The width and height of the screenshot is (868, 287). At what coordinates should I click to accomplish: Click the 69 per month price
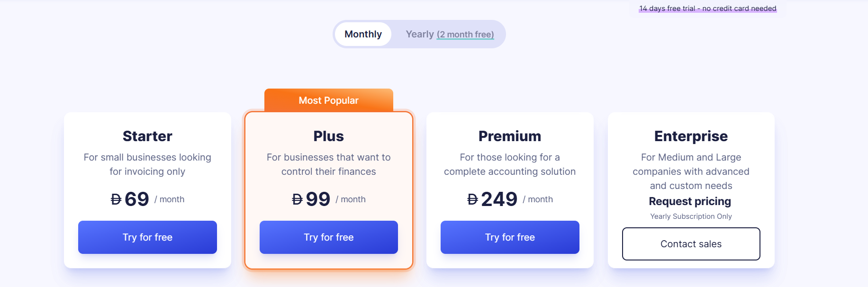click(x=137, y=199)
